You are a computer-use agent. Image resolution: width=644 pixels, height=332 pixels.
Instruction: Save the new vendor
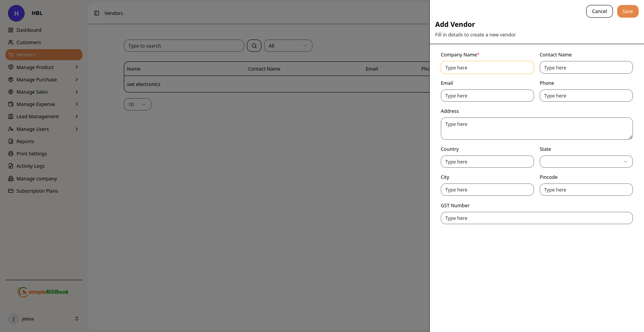click(628, 12)
